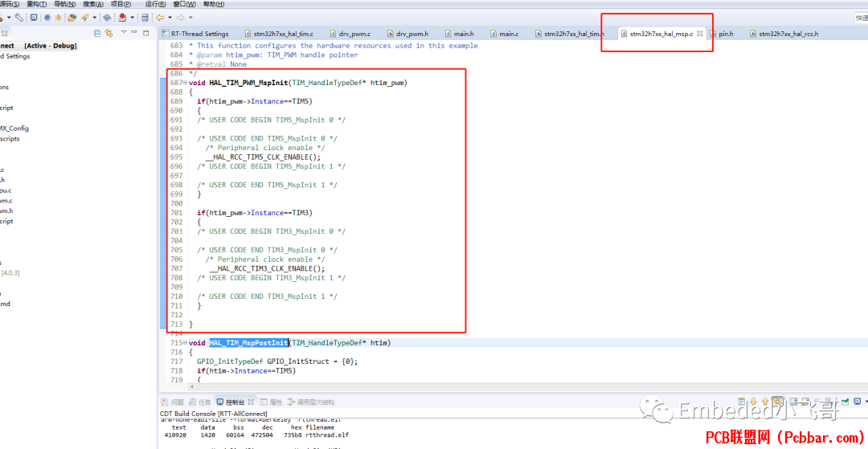Screen dimensions: 868x449
Task: Open the 帮助(H) menu
Action: (x=214, y=4)
